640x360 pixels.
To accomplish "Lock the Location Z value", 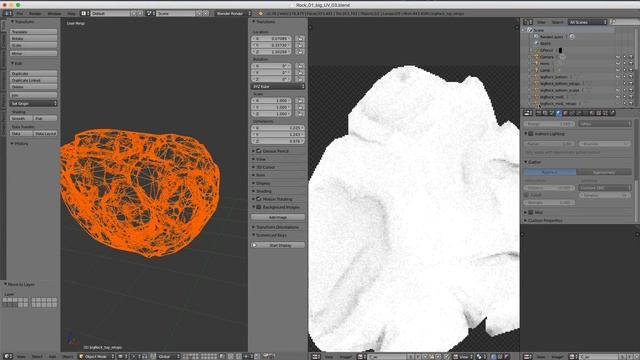I will tap(300, 52).
